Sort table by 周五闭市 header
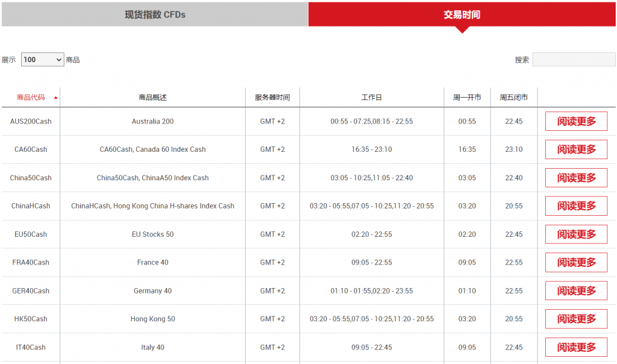Image resolution: width=617 pixels, height=364 pixels. [x=513, y=98]
